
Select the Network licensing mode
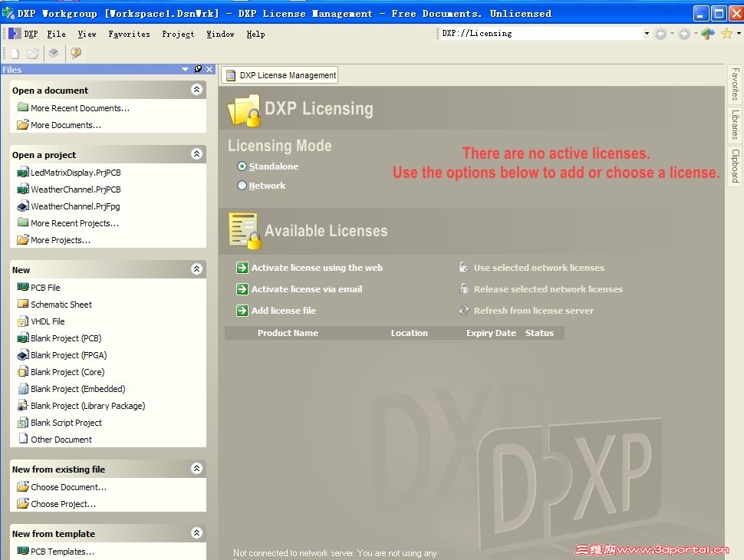click(242, 185)
